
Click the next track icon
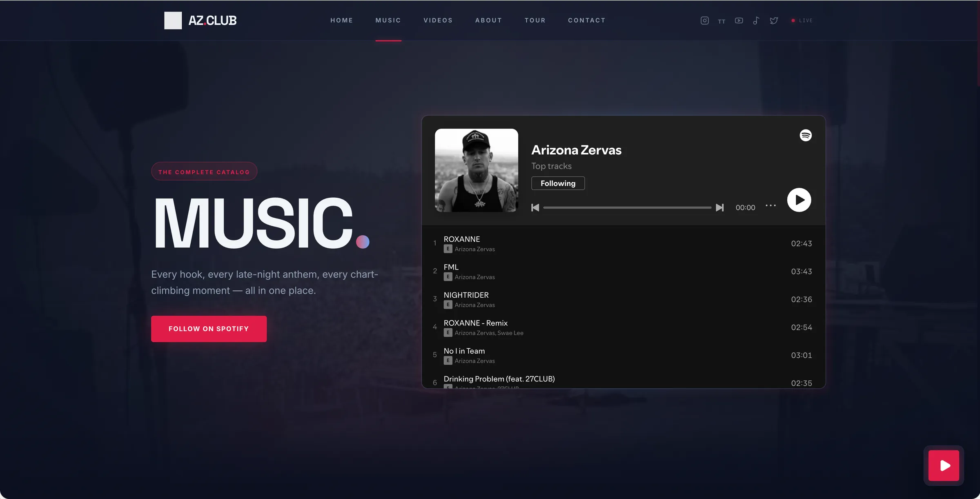720,207
